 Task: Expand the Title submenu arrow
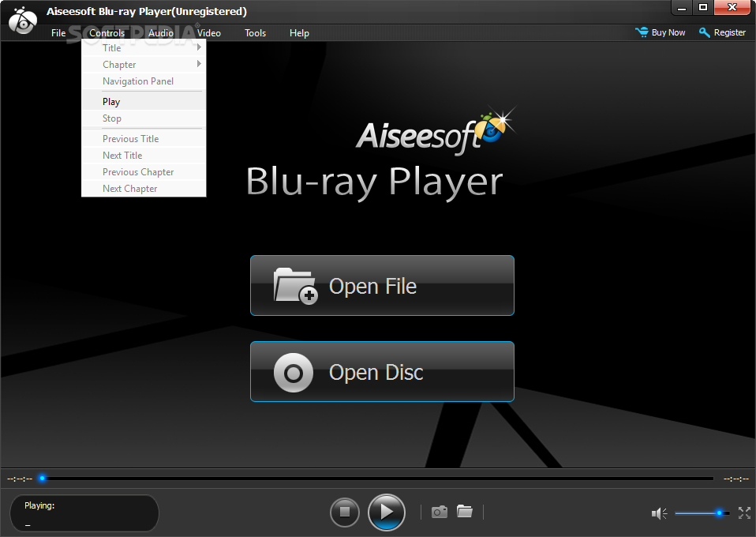[x=199, y=47]
